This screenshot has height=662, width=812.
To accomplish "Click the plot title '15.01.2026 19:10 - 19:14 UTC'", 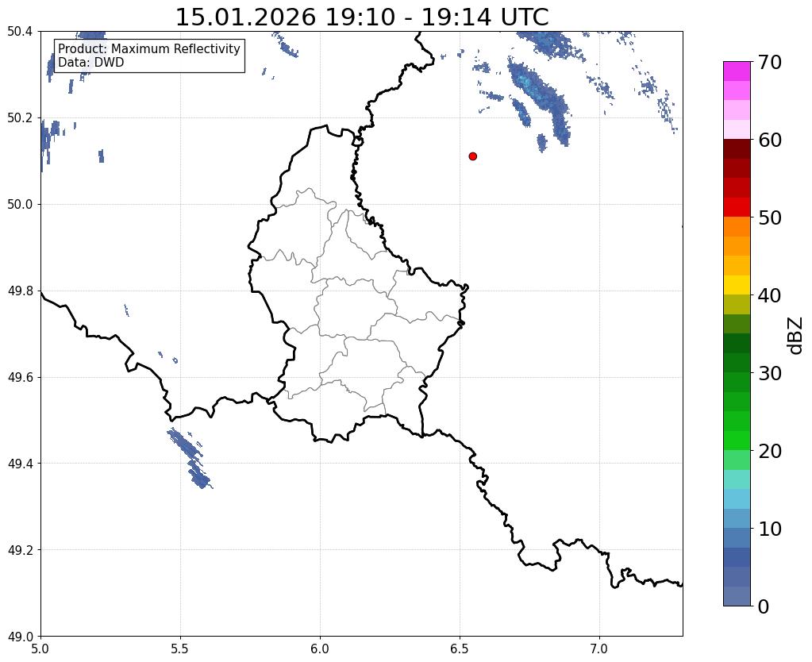I will pos(362,17).
